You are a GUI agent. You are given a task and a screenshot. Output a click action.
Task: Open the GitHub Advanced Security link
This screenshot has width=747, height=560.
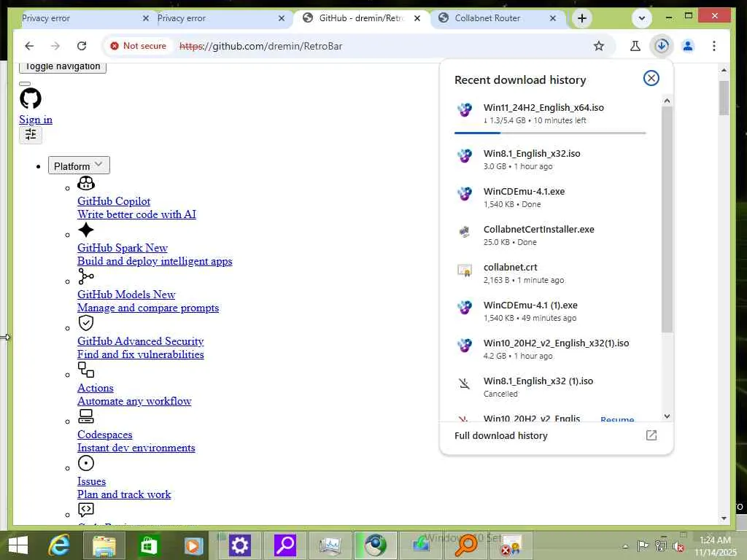coord(141,341)
